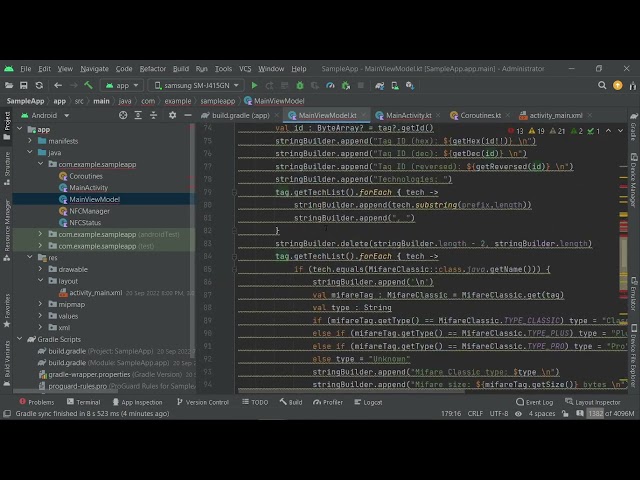Hide the Project panel with minus icon
This screenshot has height=480, width=640.
(x=188, y=116)
